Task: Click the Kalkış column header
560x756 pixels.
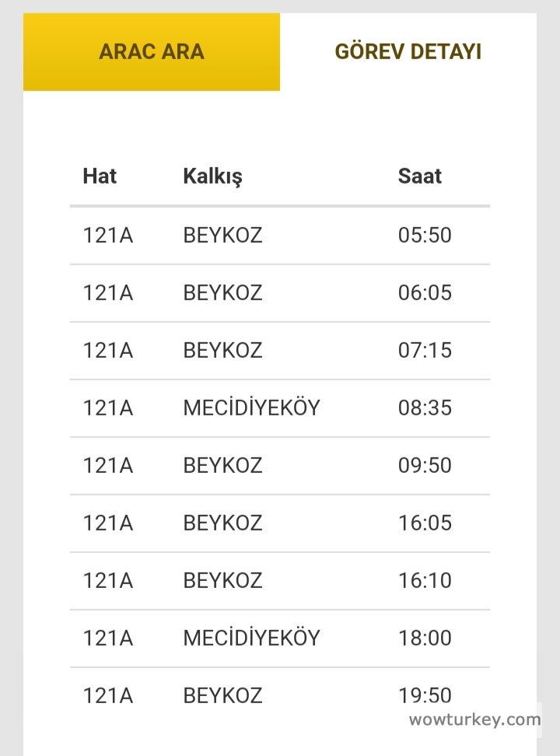Action: point(212,176)
